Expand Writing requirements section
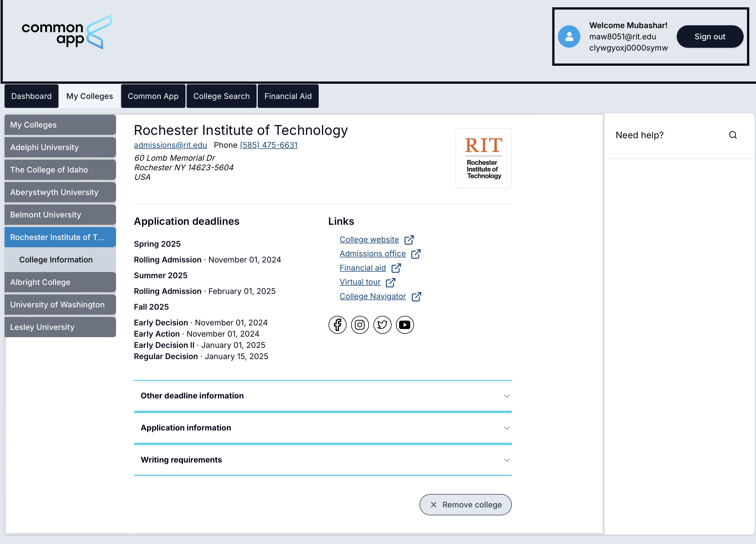This screenshot has width=756, height=544. point(323,460)
